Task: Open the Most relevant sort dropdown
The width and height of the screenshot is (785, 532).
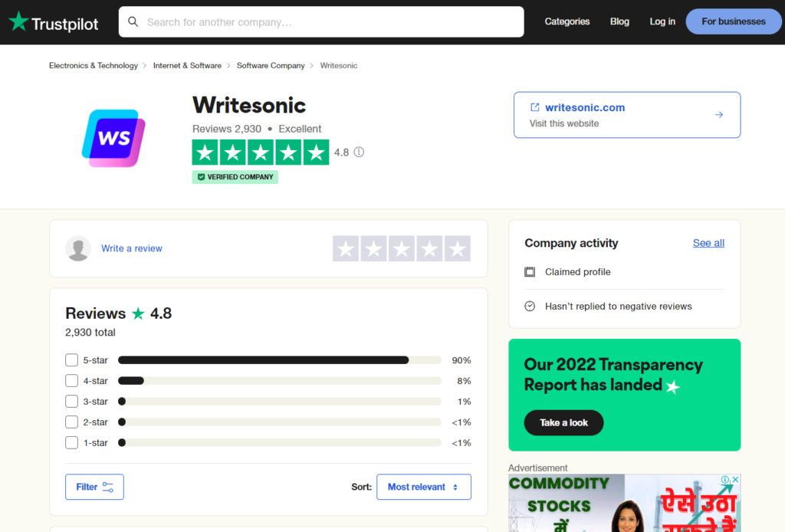Action: point(423,487)
